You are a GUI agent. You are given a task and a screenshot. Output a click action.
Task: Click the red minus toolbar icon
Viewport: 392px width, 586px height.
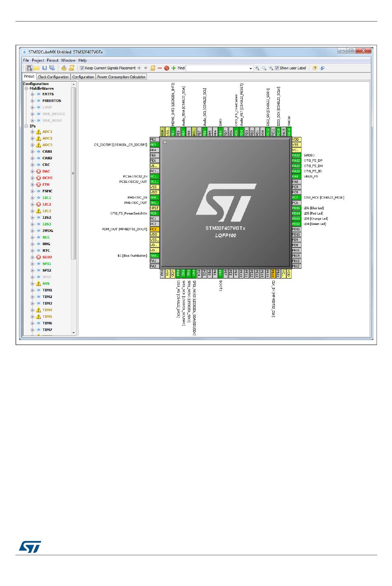point(160,68)
